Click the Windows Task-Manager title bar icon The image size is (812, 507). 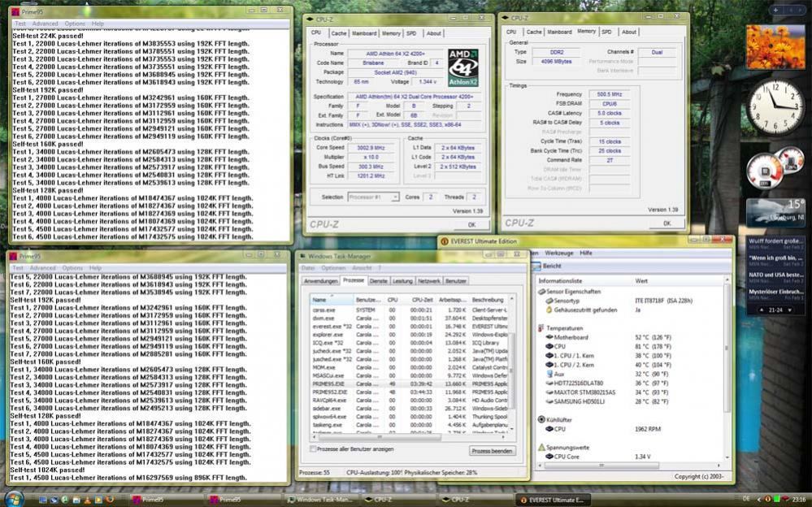[302, 257]
